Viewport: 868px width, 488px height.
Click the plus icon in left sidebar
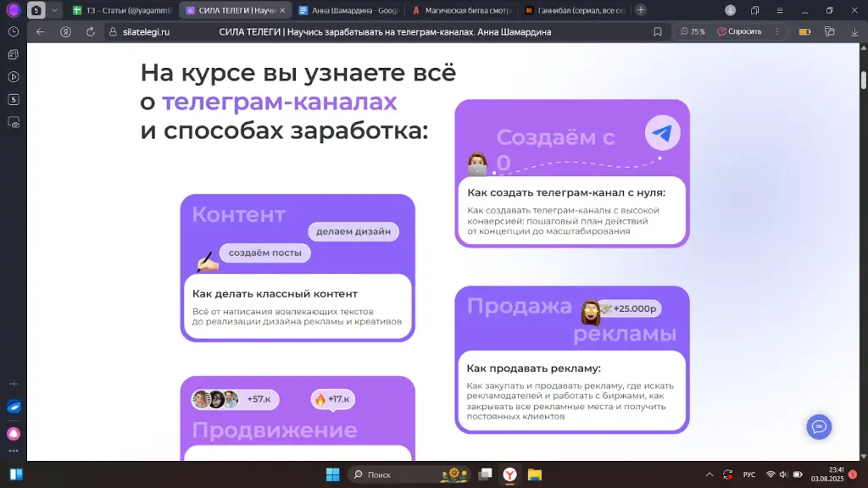coord(14,384)
